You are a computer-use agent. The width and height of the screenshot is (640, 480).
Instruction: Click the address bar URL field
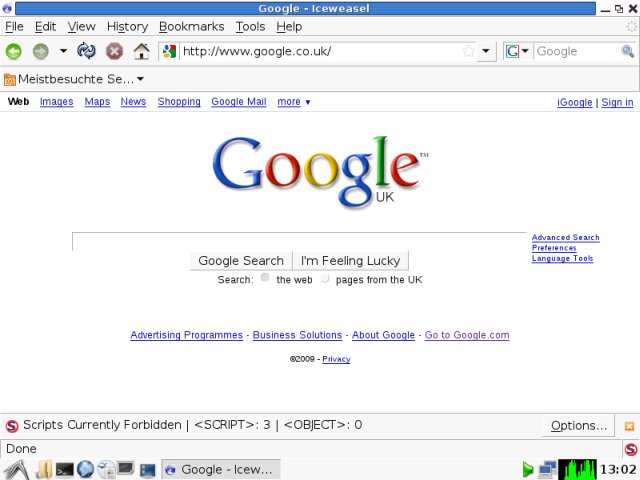[x=320, y=51]
